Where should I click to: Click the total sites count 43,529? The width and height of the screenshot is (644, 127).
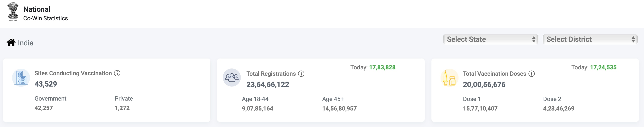coord(46,84)
